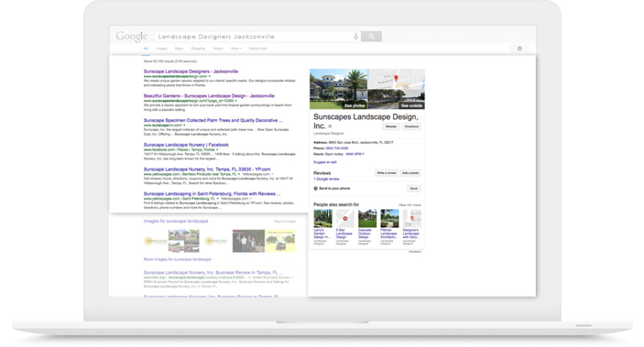Click More images for sunscape landscape
This screenshot has height=347, width=644.
click(x=177, y=259)
